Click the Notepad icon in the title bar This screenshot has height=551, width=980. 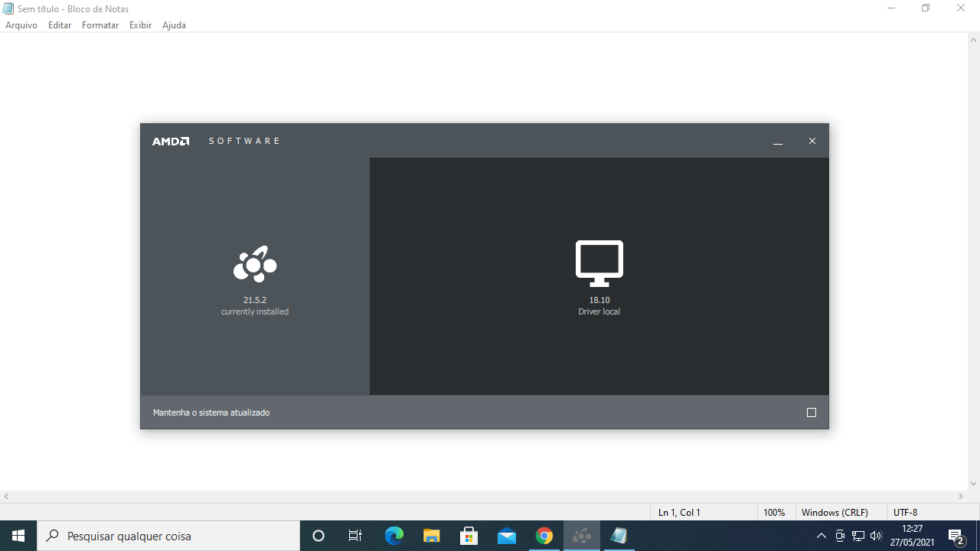click(x=8, y=8)
